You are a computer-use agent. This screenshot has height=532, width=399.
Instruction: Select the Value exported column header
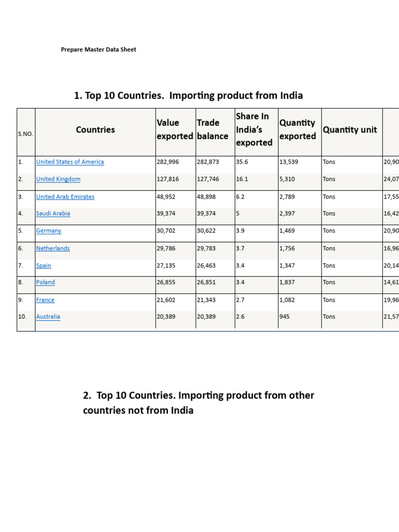[x=175, y=129]
